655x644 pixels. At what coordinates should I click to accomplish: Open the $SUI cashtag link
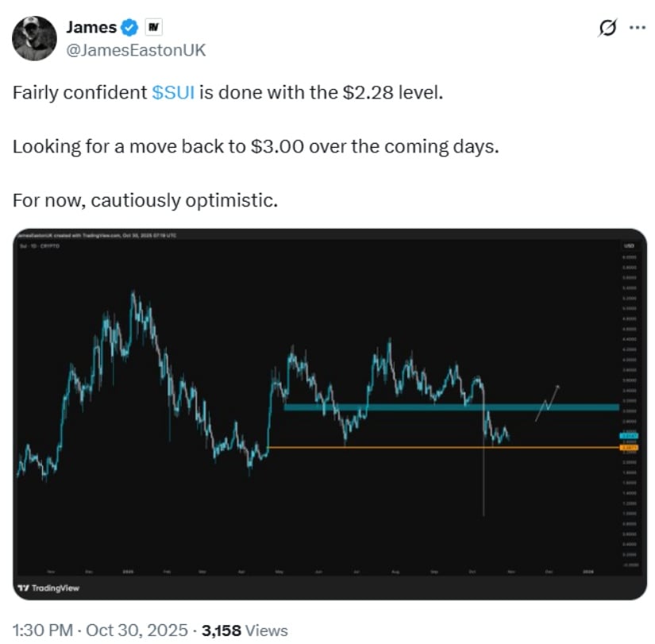pos(173,92)
